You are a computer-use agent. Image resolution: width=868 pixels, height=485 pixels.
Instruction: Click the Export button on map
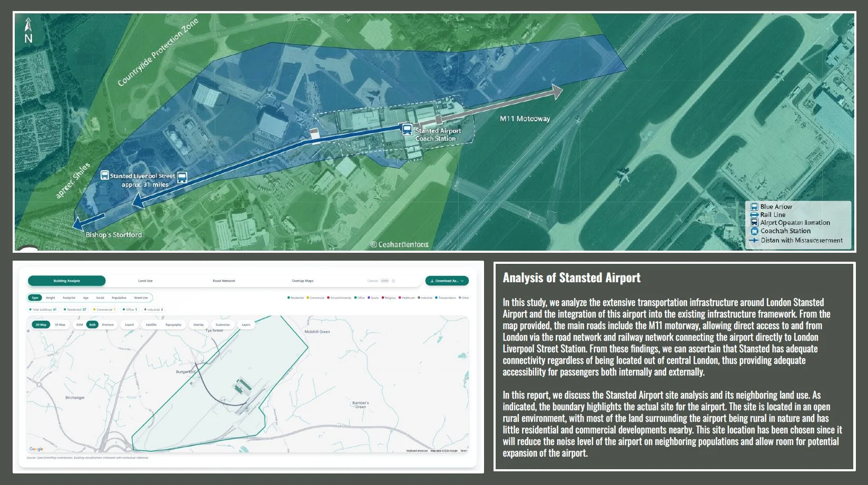(x=130, y=324)
